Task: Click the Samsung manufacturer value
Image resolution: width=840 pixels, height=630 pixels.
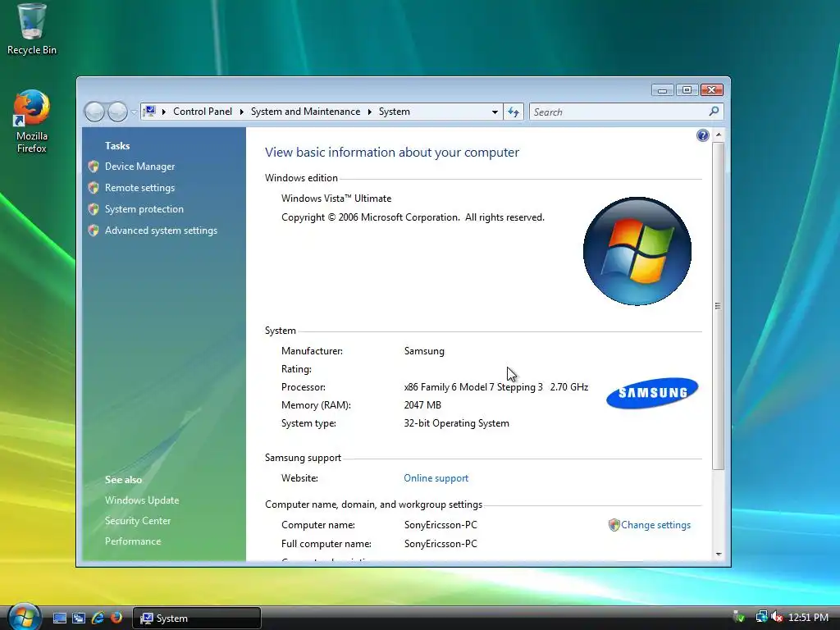Action: 424,351
